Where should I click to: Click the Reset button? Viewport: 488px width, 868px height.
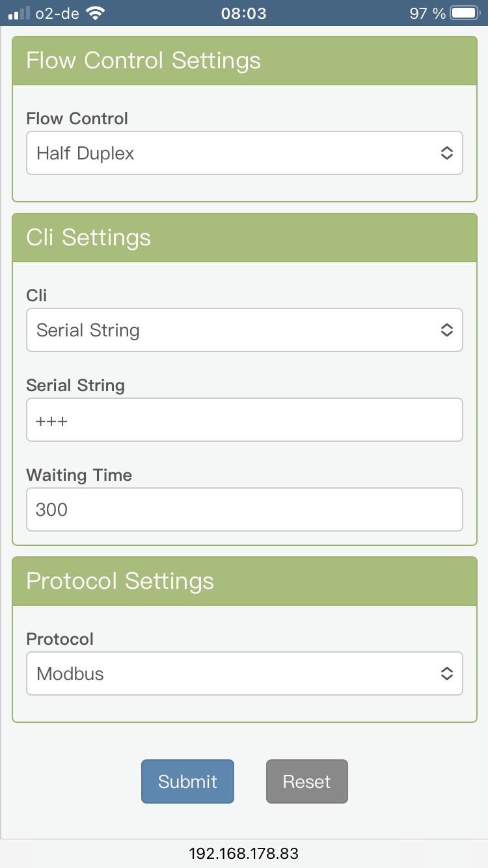307,781
